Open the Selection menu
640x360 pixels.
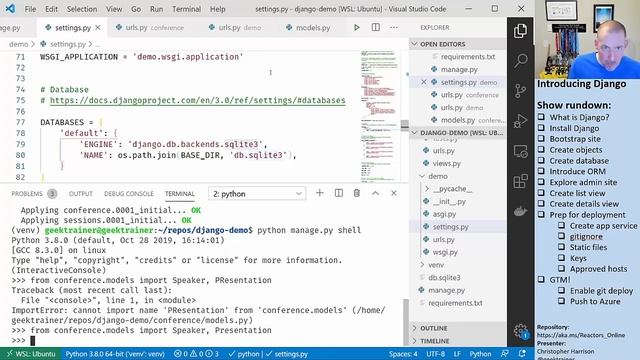coord(82,9)
